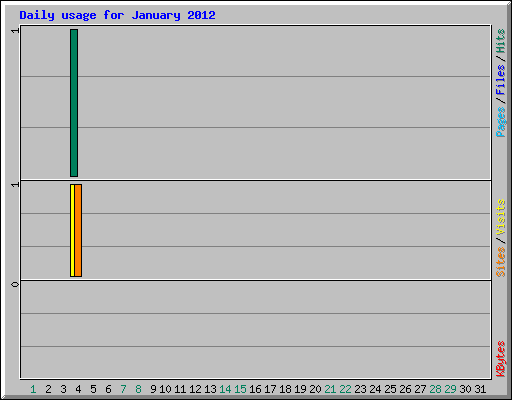Click the orange Sites bar for day 4
Viewport: 512px width, 400px height.
point(78,230)
